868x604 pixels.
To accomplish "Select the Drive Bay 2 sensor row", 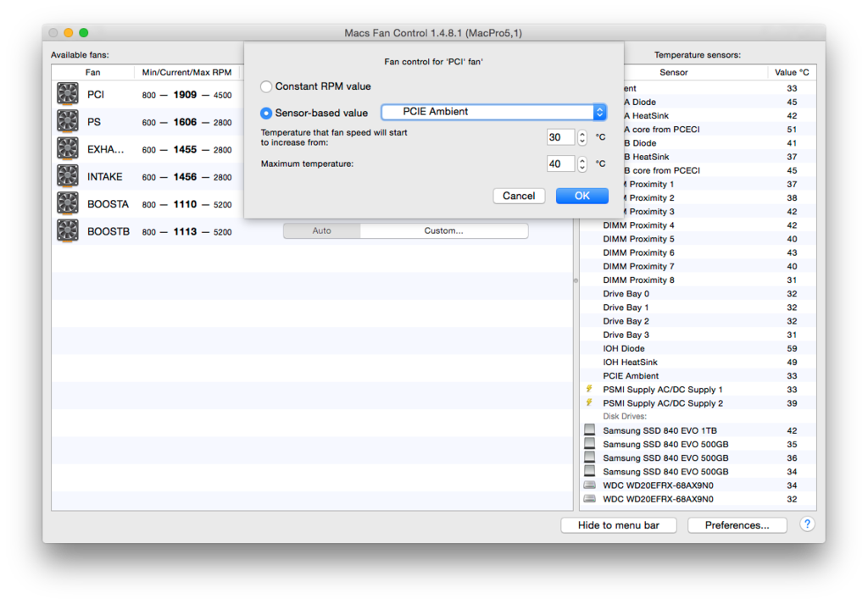I will (x=698, y=321).
